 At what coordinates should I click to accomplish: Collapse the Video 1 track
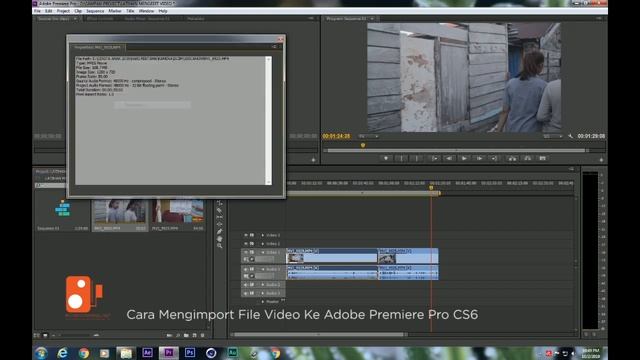coord(263,252)
